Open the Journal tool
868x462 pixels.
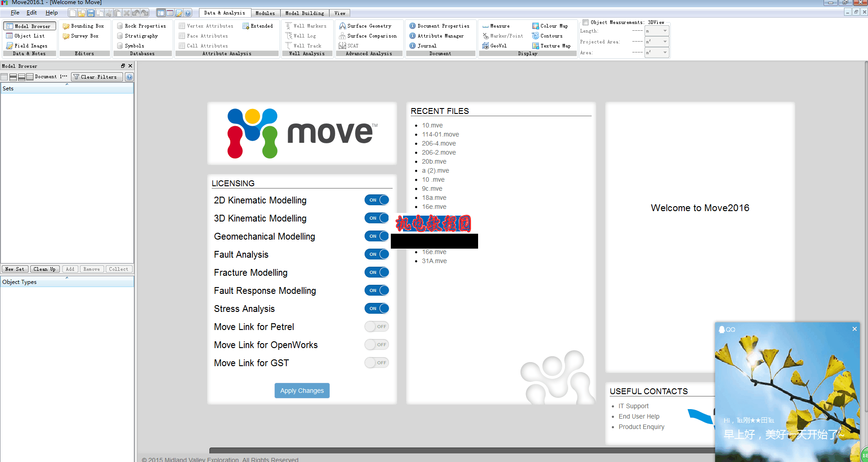tap(423, 46)
